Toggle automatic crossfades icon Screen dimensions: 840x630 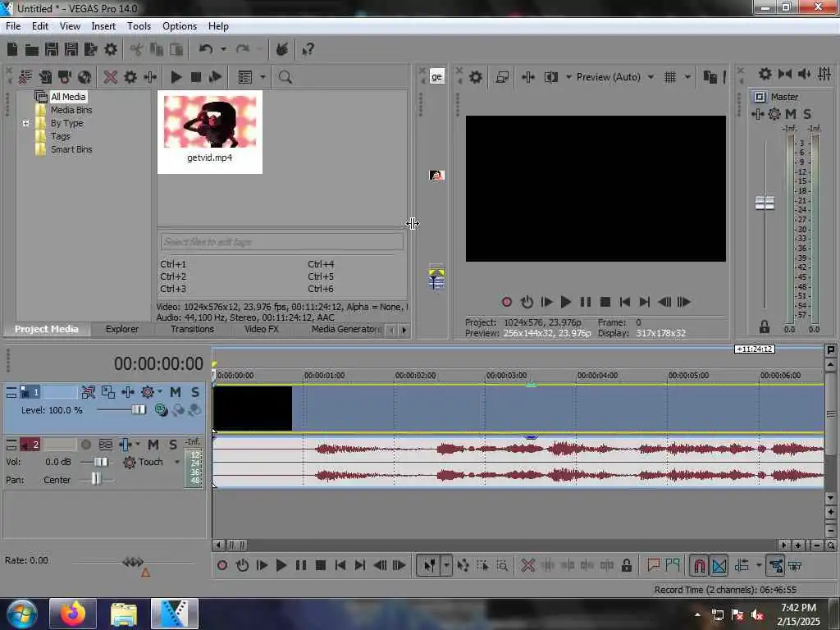click(719, 566)
